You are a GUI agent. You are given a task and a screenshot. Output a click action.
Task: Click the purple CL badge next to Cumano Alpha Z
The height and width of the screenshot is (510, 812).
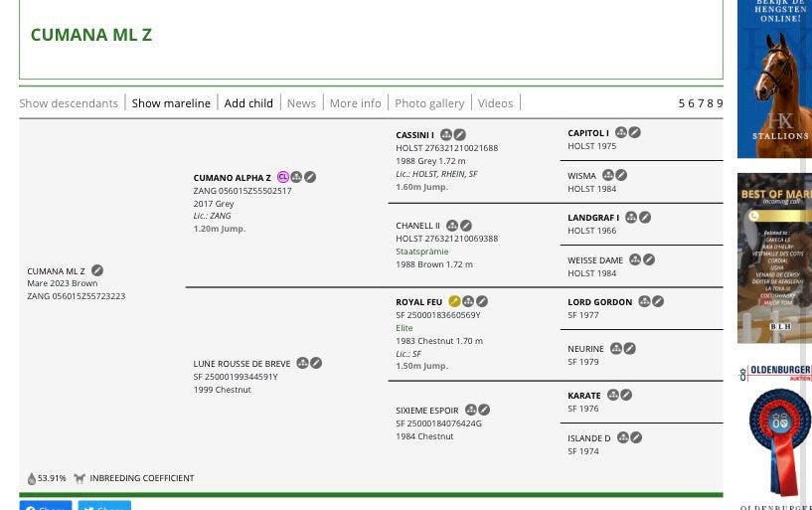[x=282, y=177]
